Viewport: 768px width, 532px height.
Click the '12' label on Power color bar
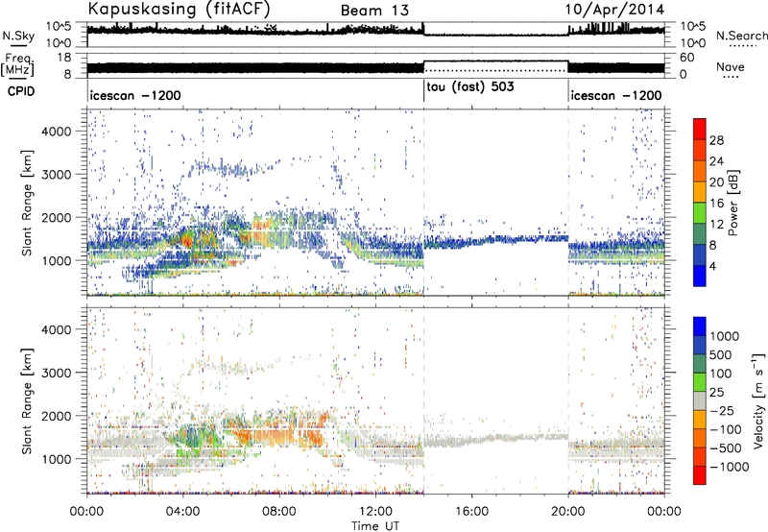(716, 225)
